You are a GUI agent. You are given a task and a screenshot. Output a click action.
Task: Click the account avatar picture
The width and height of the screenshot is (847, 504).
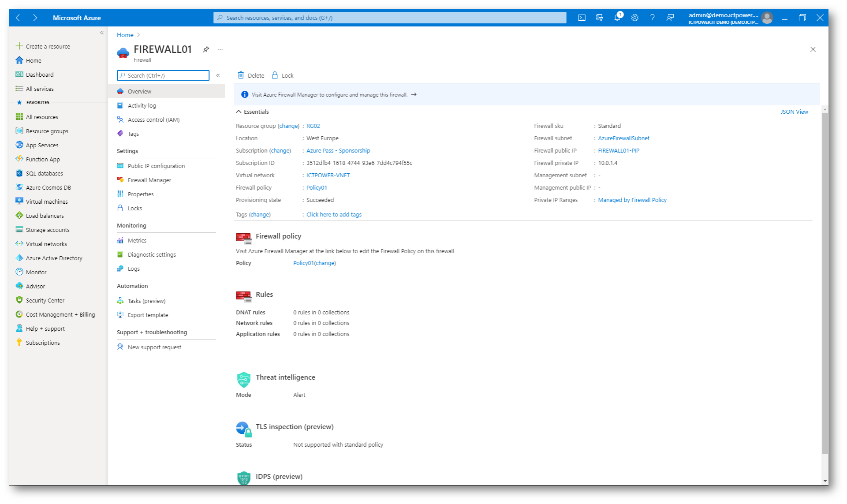point(767,18)
